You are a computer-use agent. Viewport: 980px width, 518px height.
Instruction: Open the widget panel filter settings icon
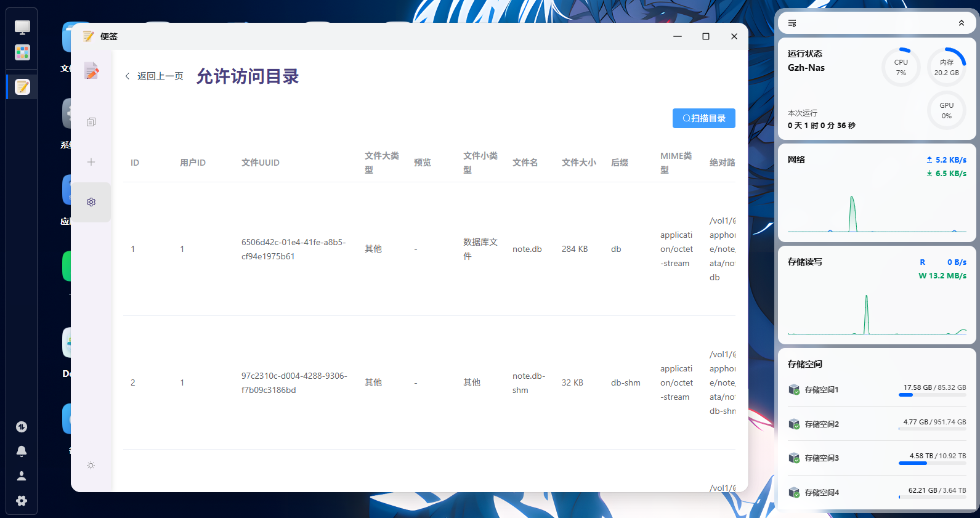(x=792, y=23)
